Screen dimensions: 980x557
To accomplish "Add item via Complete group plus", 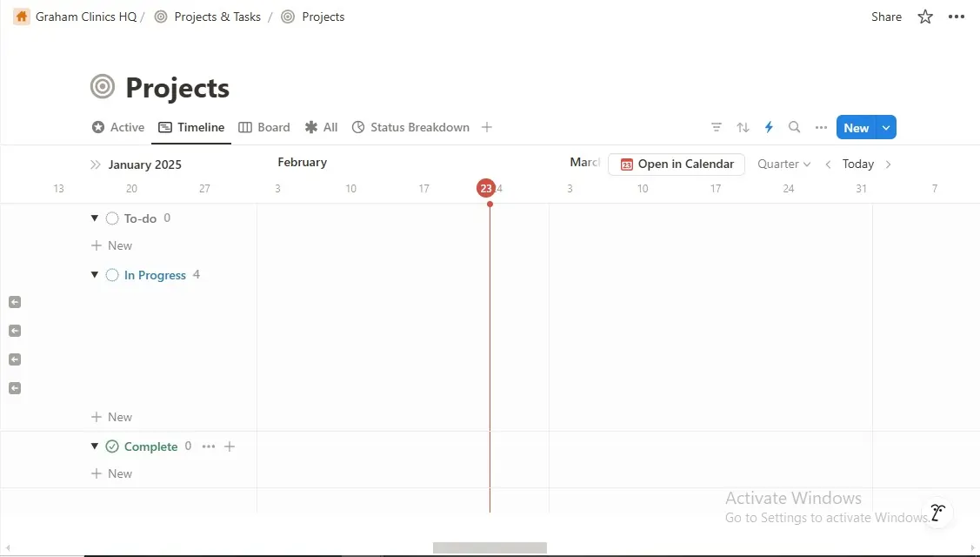I will [x=230, y=446].
